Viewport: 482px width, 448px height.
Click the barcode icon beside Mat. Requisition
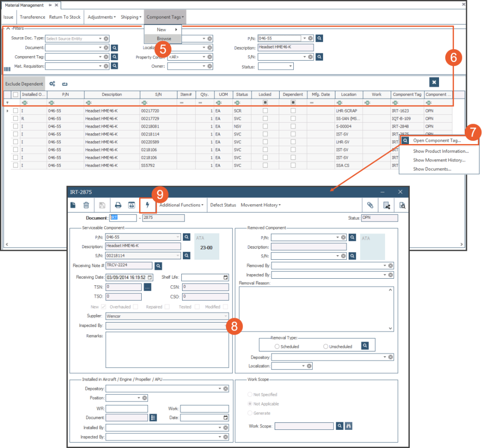pos(7,69)
